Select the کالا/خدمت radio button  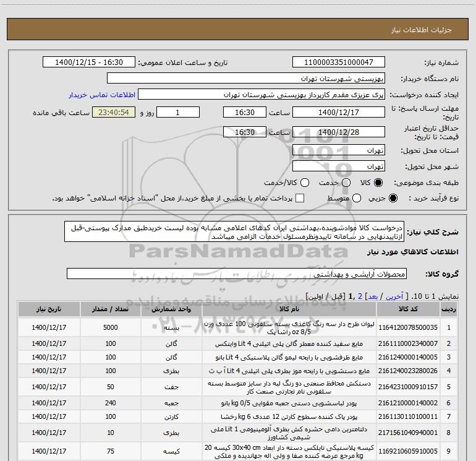[305, 183]
